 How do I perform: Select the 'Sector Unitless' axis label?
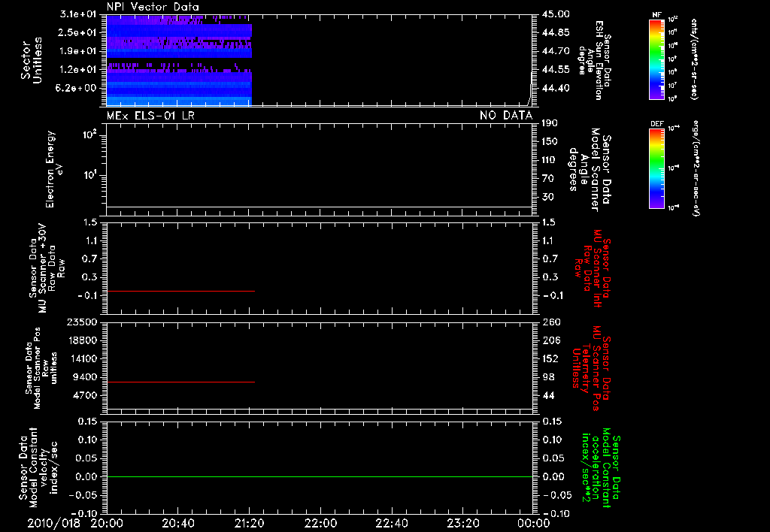coord(32,60)
